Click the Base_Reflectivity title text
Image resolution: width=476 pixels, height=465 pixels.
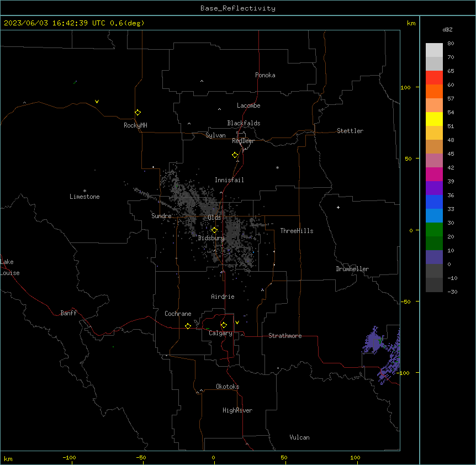[238, 8]
